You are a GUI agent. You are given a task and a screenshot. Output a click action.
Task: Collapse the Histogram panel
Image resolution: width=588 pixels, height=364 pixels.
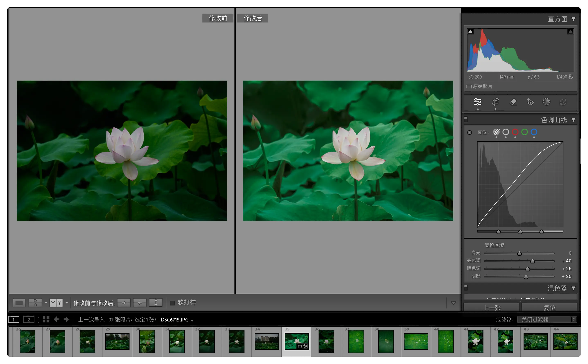pyautogui.click(x=573, y=19)
